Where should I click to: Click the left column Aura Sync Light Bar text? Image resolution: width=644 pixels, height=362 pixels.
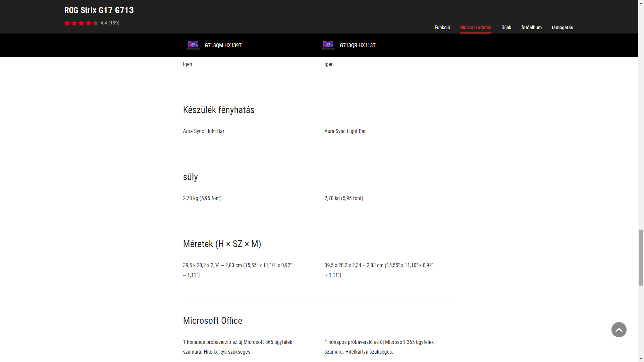coord(204,131)
